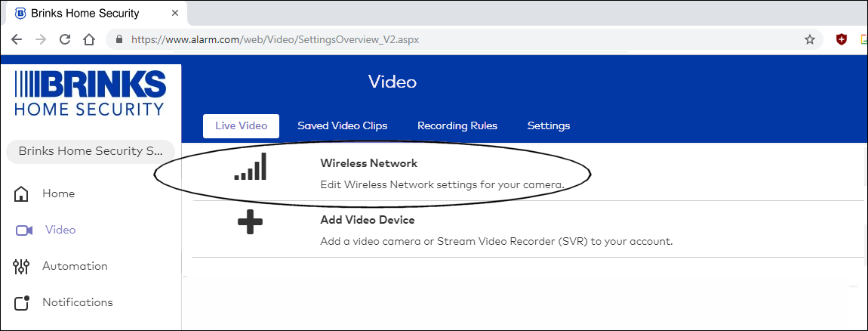Click the Notifications icon in sidebar
The width and height of the screenshot is (868, 331).
(20, 303)
